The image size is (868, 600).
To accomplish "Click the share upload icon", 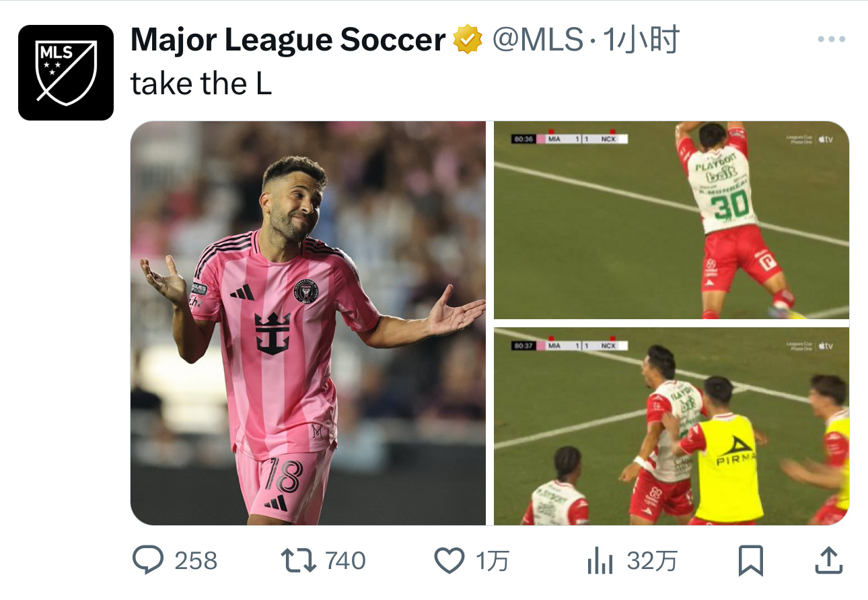I will (x=829, y=560).
